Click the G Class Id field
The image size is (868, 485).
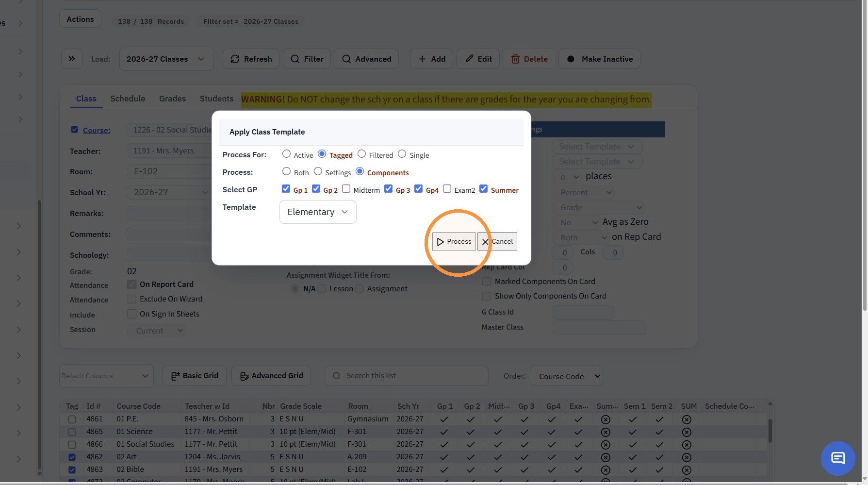583,312
